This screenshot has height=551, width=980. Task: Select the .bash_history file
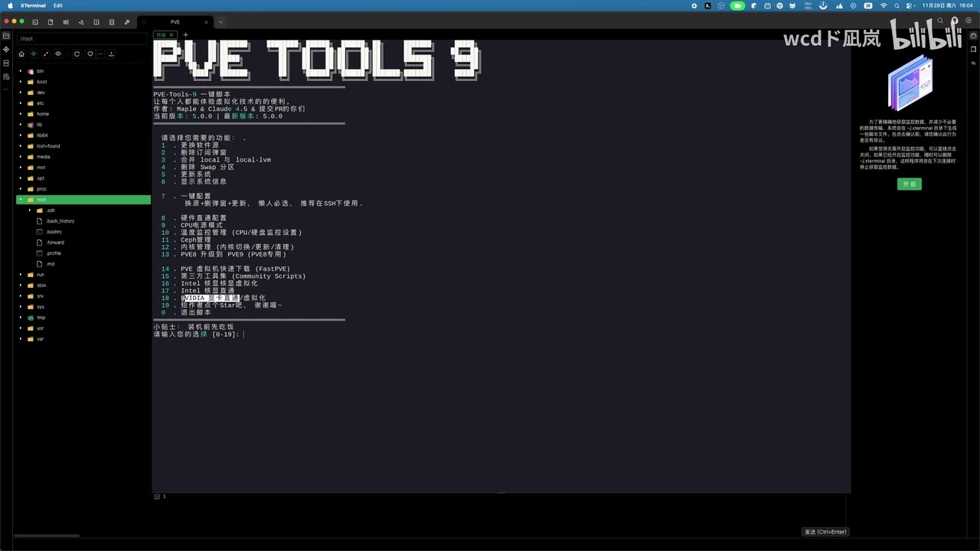pyautogui.click(x=60, y=221)
